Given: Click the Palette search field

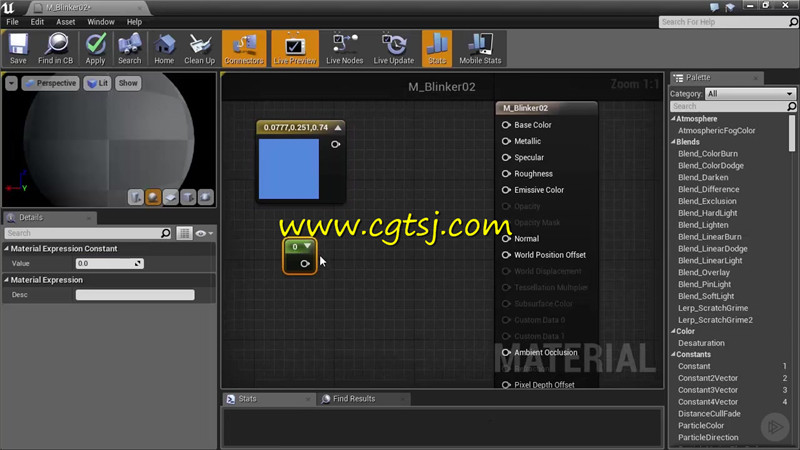Looking at the screenshot, I should pos(733,106).
